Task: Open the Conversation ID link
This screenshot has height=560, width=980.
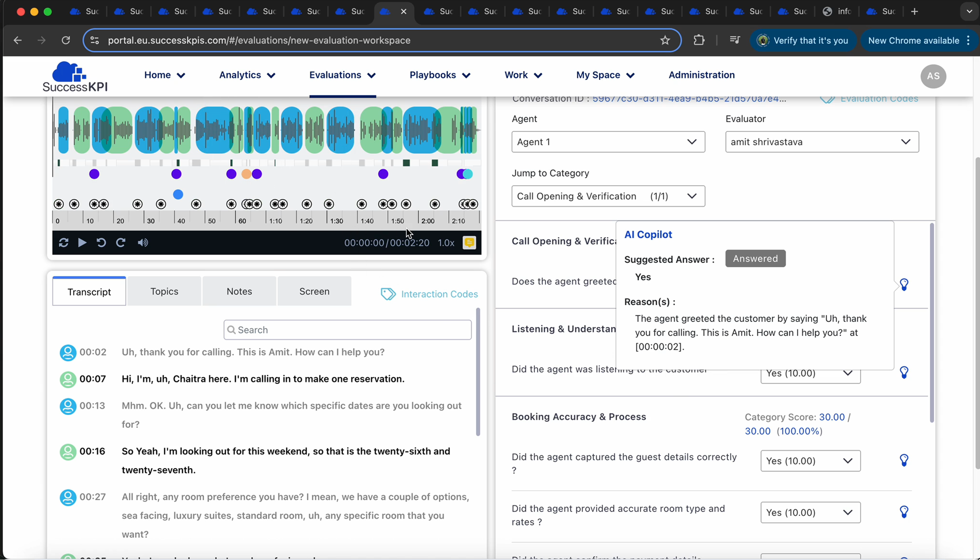Action: point(689,99)
